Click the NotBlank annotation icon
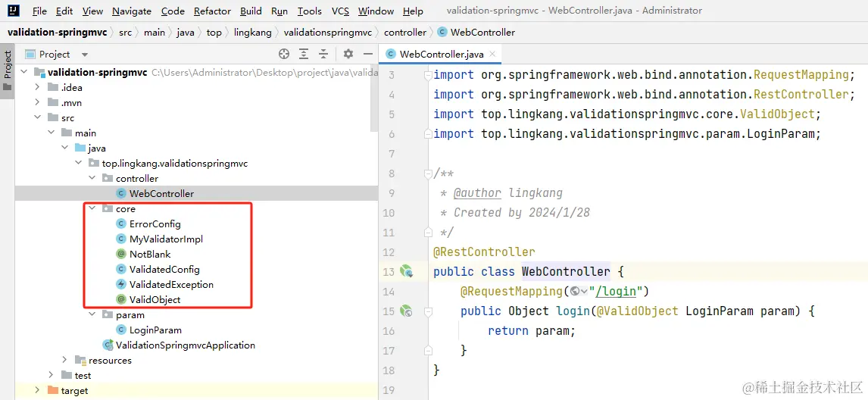 (x=120, y=255)
